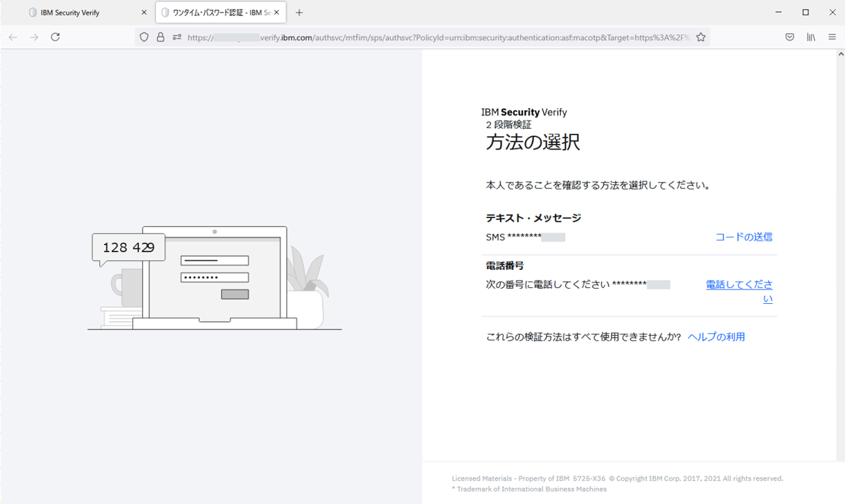The image size is (845, 504).
Task: Click the 2 段階検証 subtitle
Action: (508, 125)
